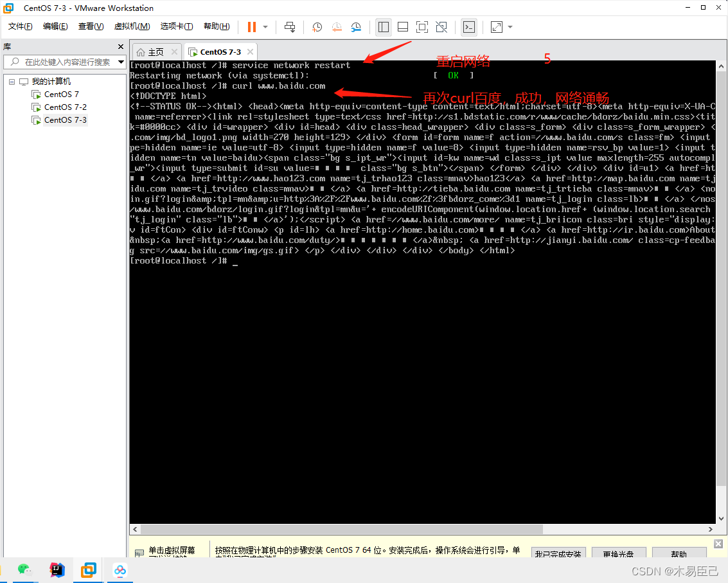Click the stretch guest display icon

pyautogui.click(x=496, y=27)
